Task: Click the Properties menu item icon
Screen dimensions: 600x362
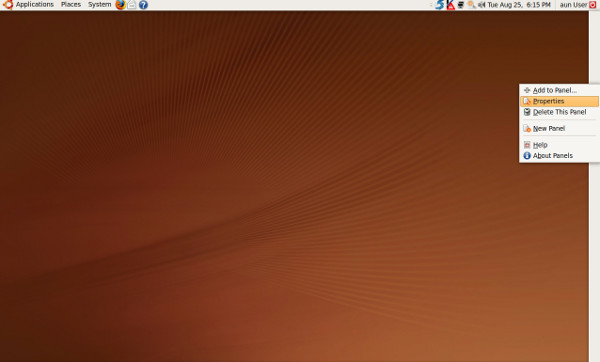Action: click(x=527, y=101)
